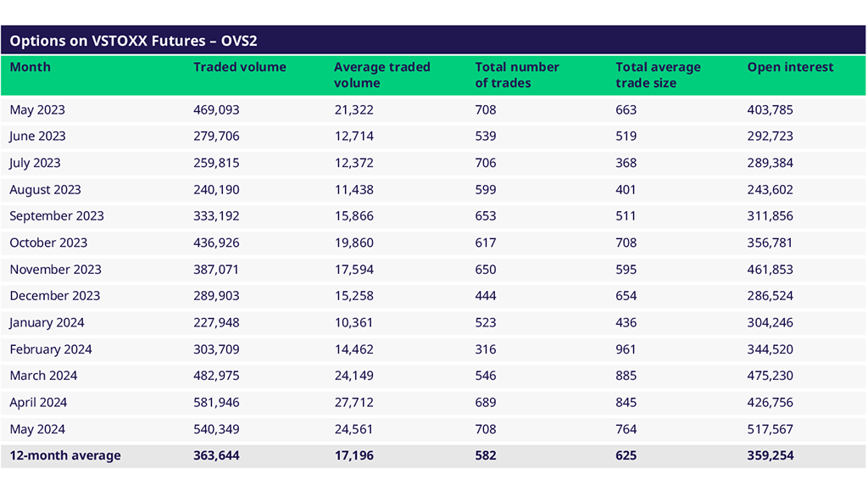Click May 2024 open interest 517,567
This screenshot has width=868, height=491.
pyautogui.click(x=771, y=429)
